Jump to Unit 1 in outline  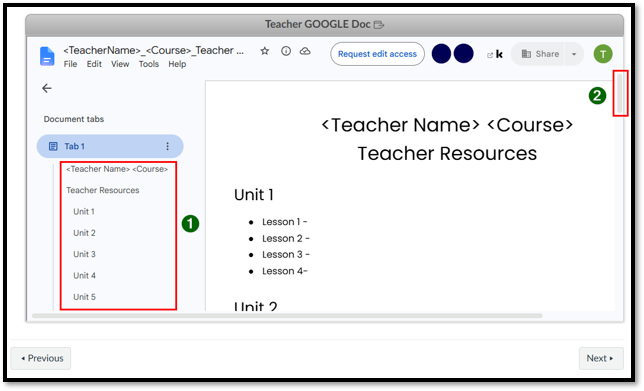[84, 212]
